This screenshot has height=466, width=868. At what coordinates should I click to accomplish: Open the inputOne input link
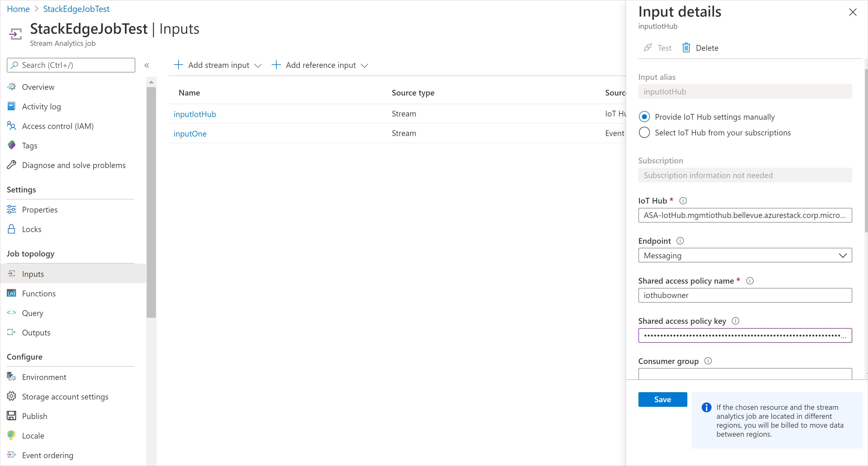click(190, 134)
